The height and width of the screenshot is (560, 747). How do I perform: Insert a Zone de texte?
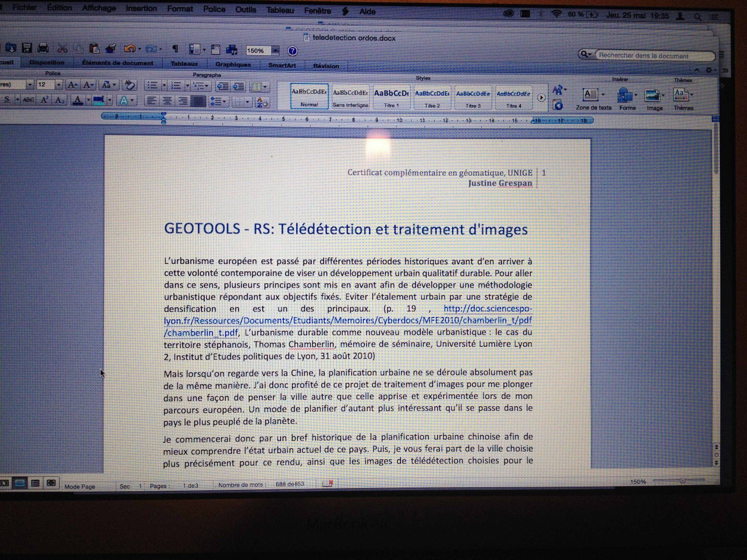[x=593, y=99]
